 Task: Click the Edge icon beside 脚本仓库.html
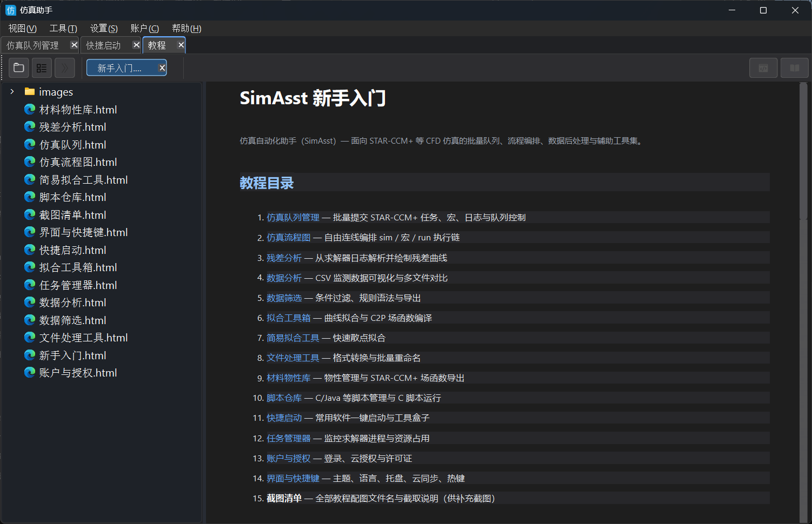[30, 197]
